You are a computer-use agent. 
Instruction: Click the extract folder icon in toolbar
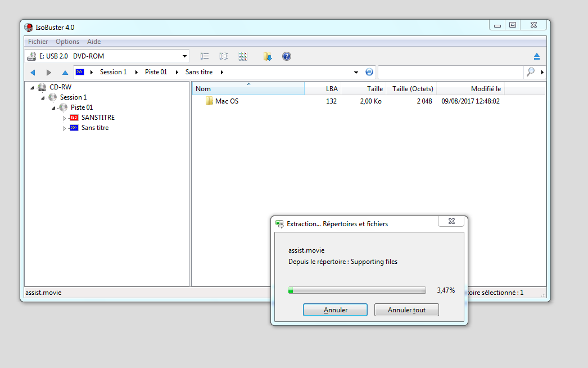(x=268, y=56)
